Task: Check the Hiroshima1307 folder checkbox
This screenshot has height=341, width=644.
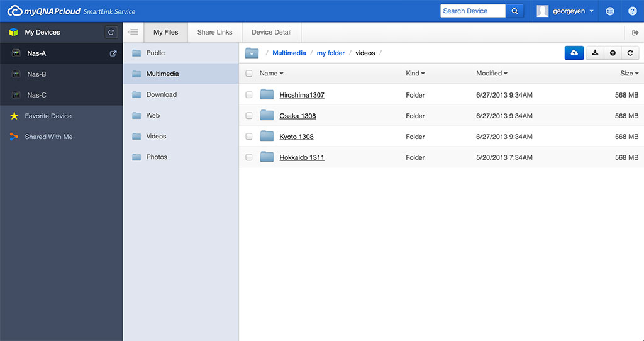Action: [249, 95]
